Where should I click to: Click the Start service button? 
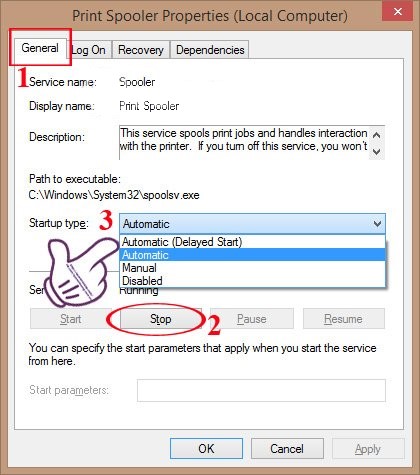click(71, 319)
